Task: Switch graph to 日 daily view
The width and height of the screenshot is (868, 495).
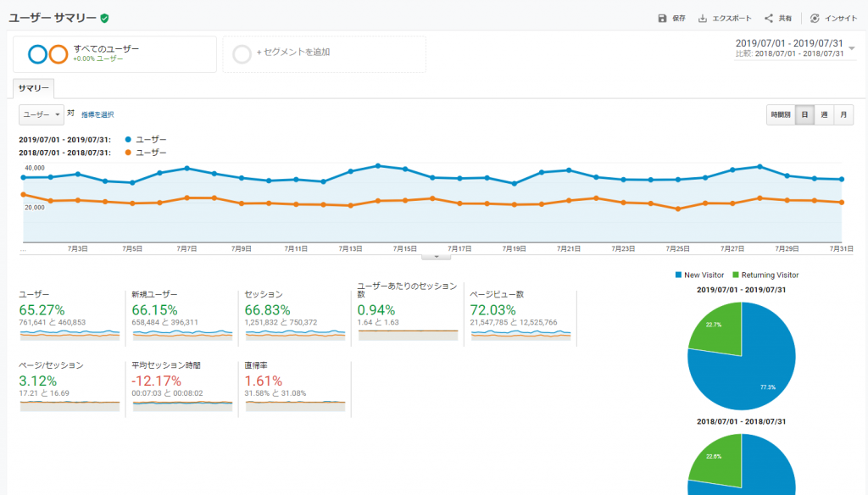Action: click(x=804, y=114)
